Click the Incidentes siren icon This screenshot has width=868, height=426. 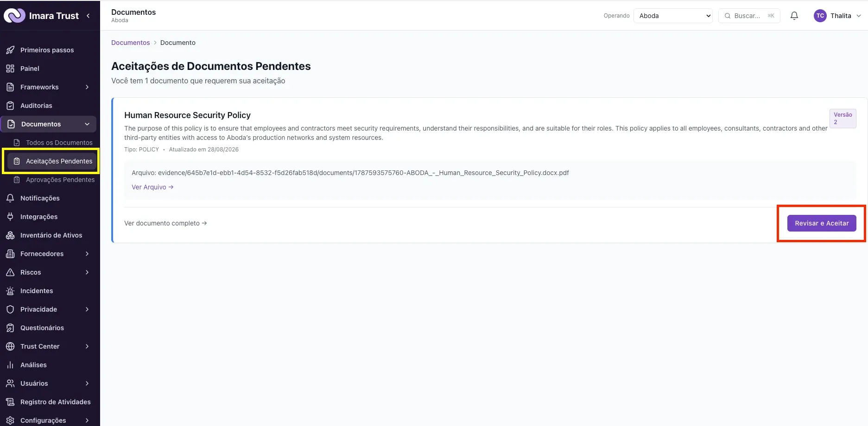click(10, 291)
